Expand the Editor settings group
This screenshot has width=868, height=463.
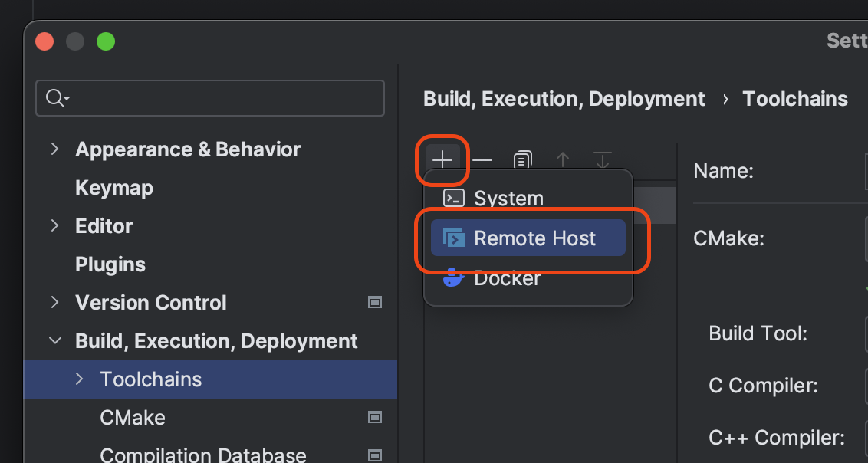click(54, 225)
